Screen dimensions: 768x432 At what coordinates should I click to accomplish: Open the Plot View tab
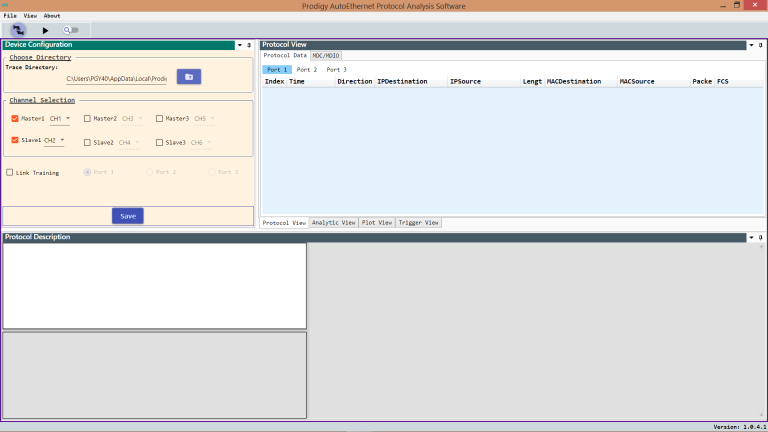click(377, 223)
